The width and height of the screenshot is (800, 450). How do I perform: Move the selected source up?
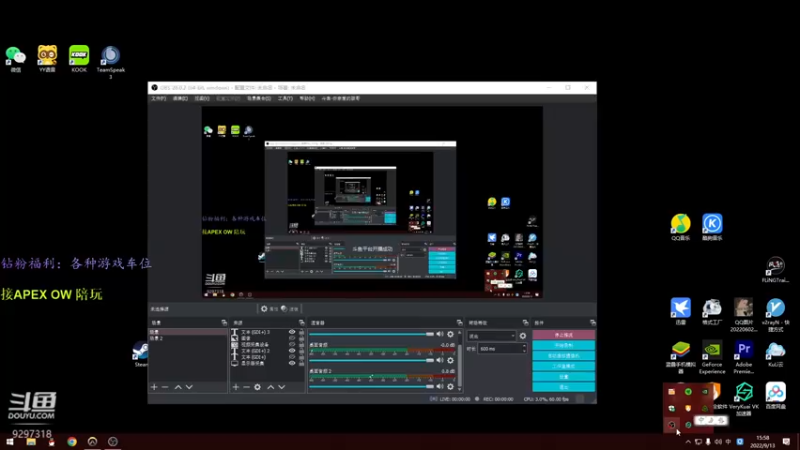[270, 387]
